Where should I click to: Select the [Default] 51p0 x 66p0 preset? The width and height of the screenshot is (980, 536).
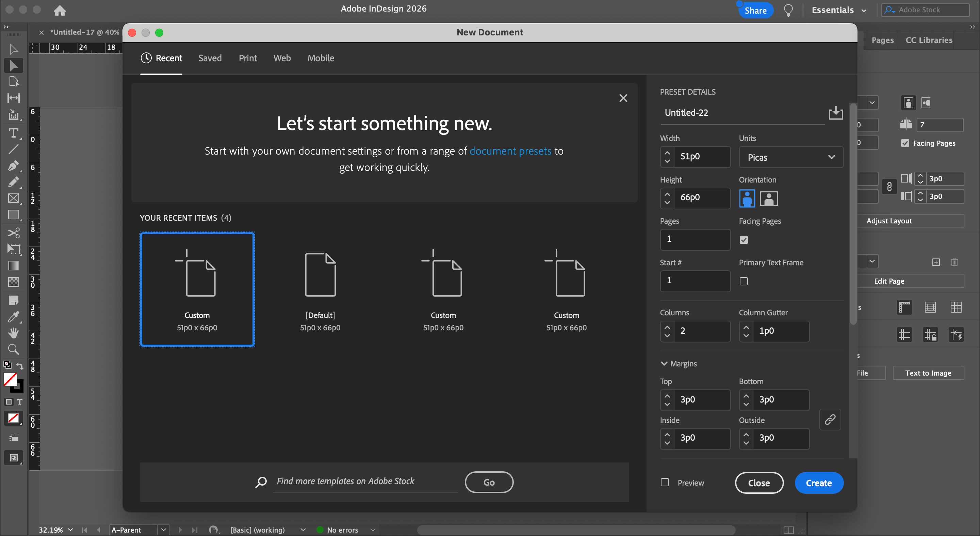pyautogui.click(x=320, y=289)
